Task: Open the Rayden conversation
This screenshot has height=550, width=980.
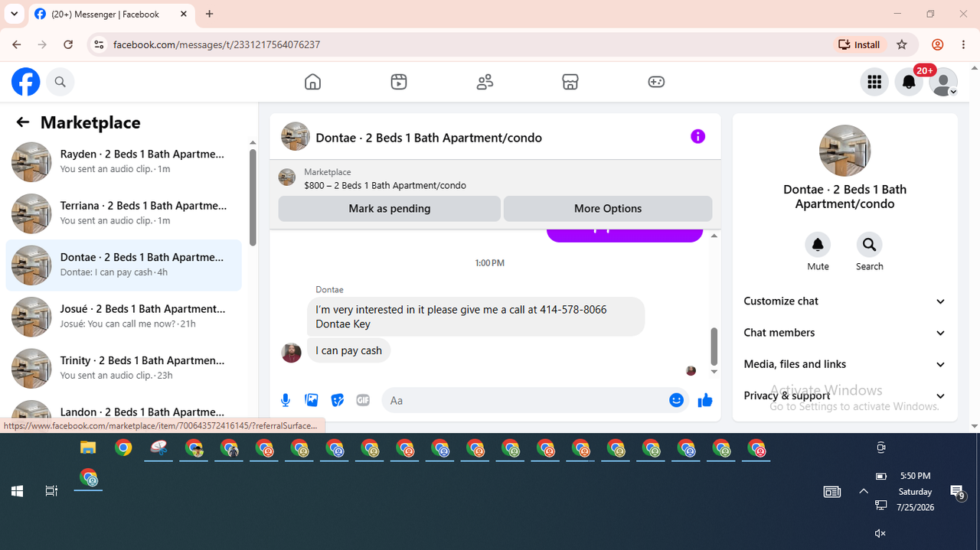Action: click(124, 161)
